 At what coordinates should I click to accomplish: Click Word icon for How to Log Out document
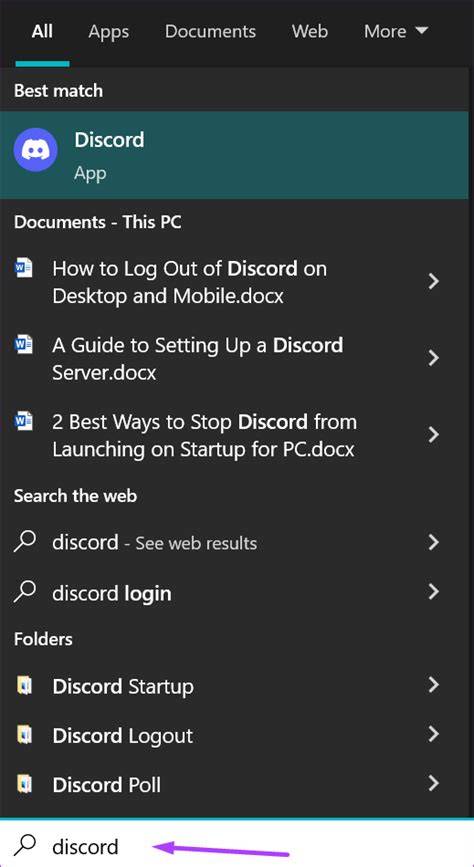point(23,269)
